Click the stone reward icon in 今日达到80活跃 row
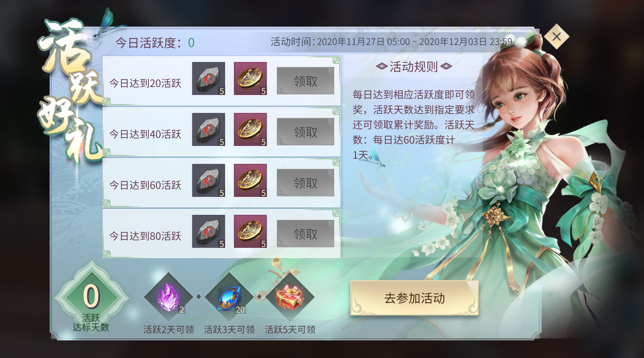644x358 pixels. click(x=209, y=231)
